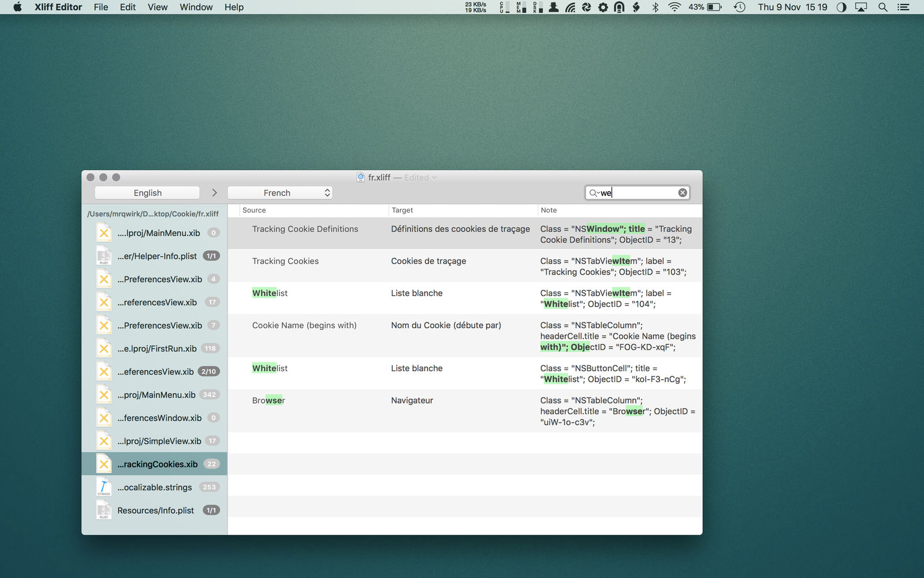Click the 253 badge on ocalizable.strings
924x578 pixels.
click(209, 487)
